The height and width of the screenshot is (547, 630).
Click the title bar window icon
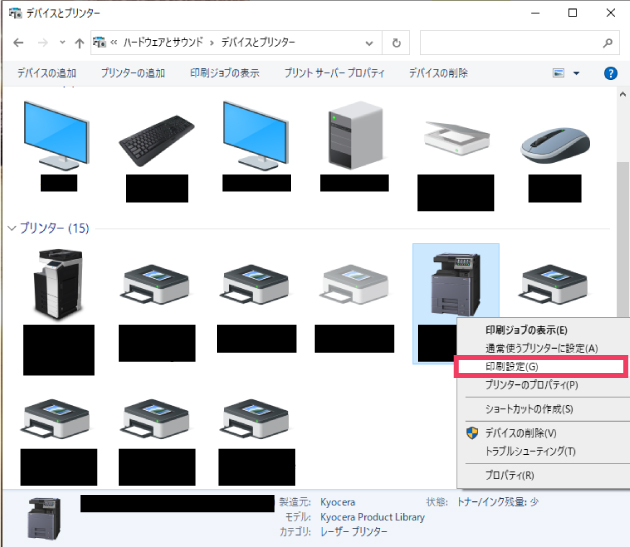[15, 13]
